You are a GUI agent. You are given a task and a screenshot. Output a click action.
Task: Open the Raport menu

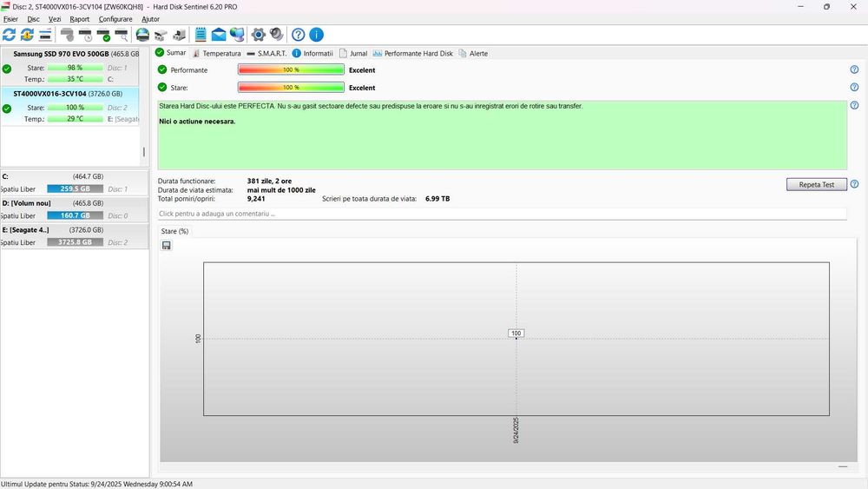(x=79, y=19)
